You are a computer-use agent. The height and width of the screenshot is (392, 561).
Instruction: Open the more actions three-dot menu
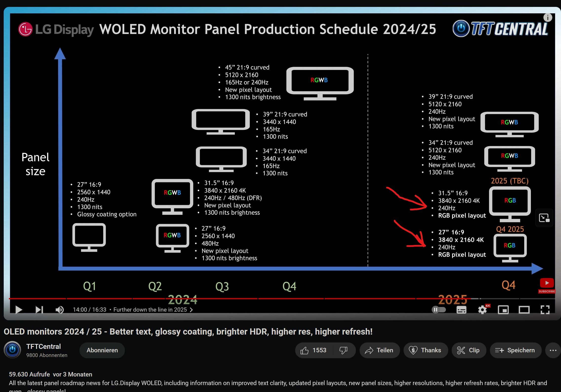coord(553,350)
